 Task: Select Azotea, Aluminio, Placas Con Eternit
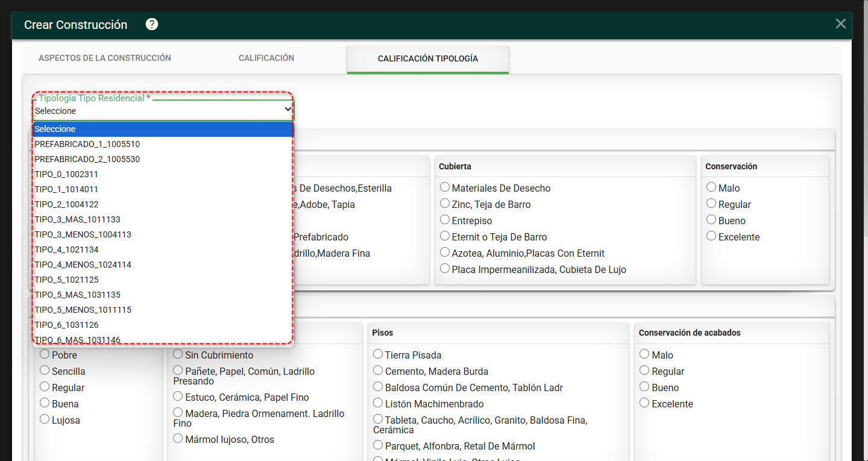tap(445, 252)
